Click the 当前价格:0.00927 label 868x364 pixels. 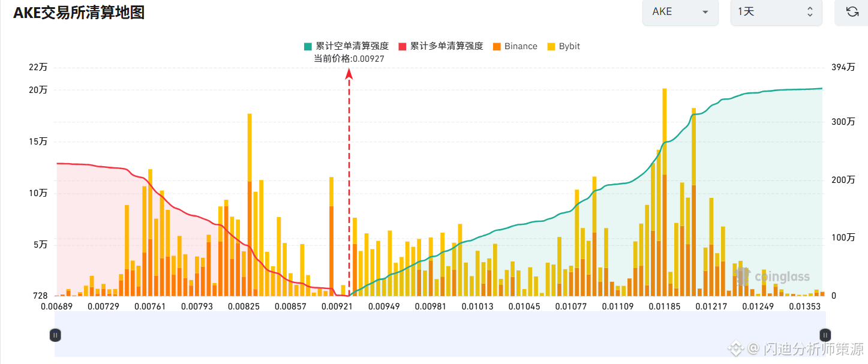(349, 58)
